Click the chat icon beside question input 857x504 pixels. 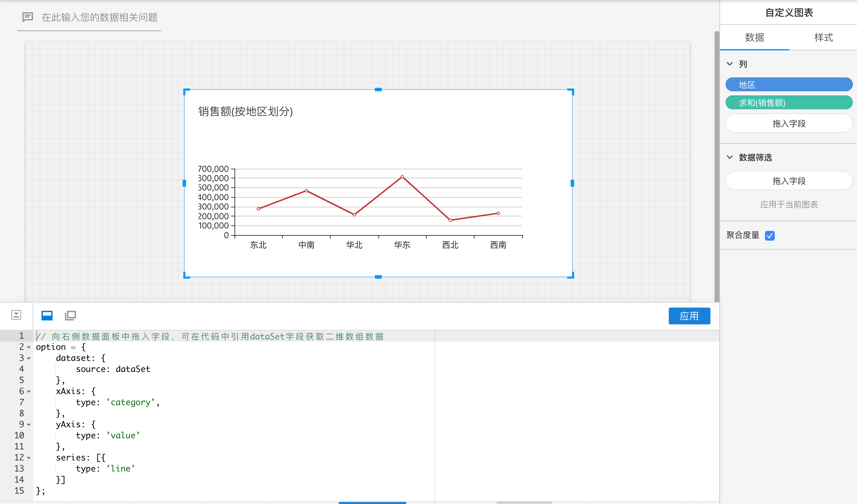(x=28, y=17)
